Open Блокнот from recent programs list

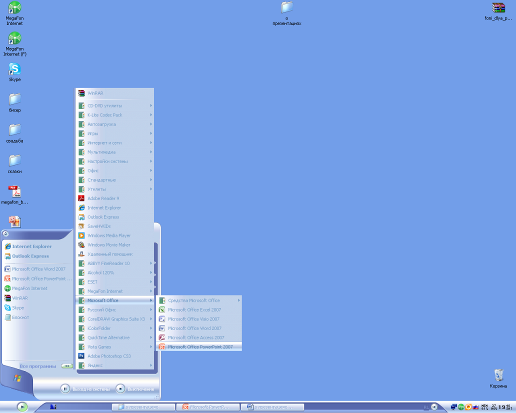37,317
